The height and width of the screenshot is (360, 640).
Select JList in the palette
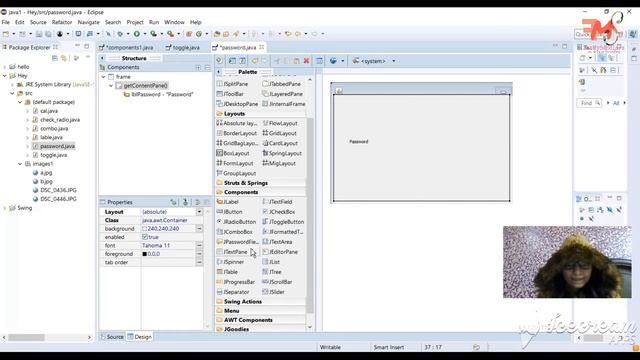coord(271,262)
